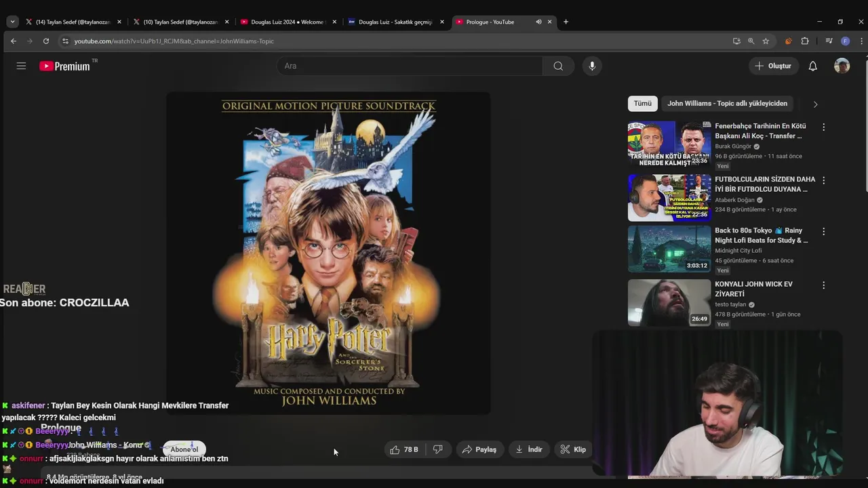Open the browser profile avatar

845,41
